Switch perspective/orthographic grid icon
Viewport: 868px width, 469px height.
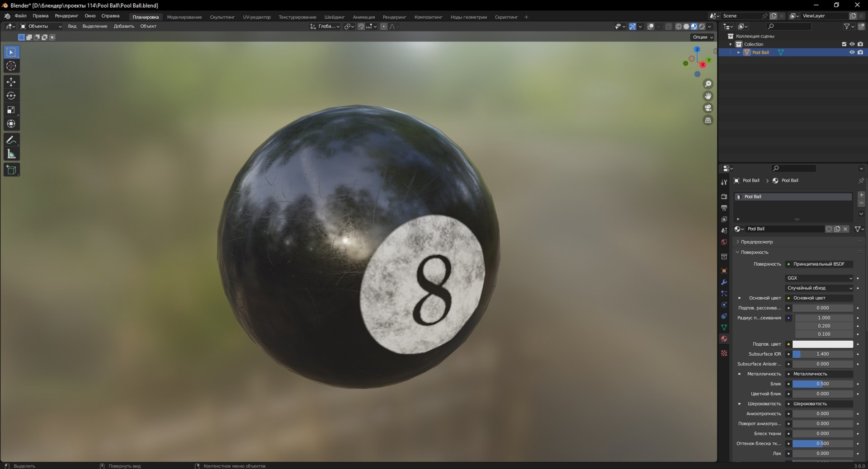click(x=708, y=120)
